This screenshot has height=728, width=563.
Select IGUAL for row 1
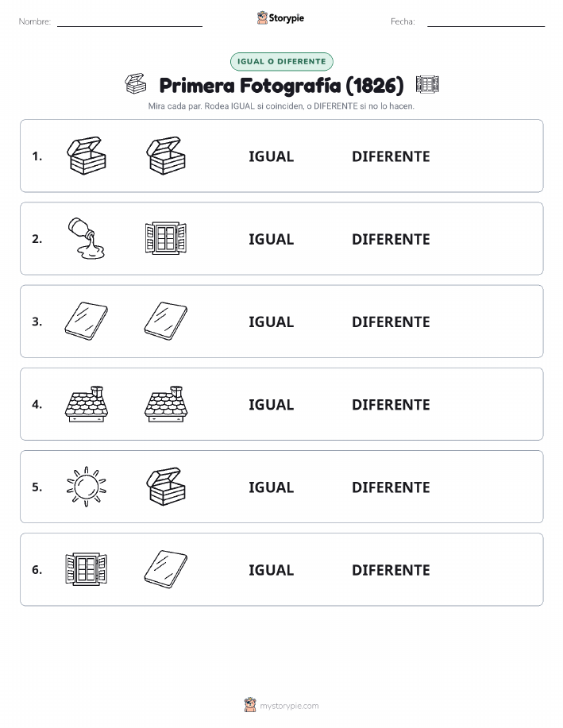[272, 156]
